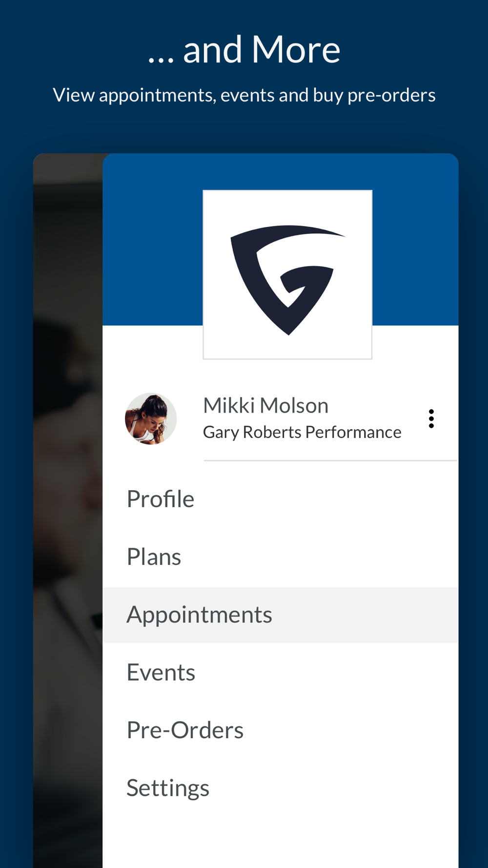
Task: Open the Pre-Orders menu item
Action: pos(280,730)
